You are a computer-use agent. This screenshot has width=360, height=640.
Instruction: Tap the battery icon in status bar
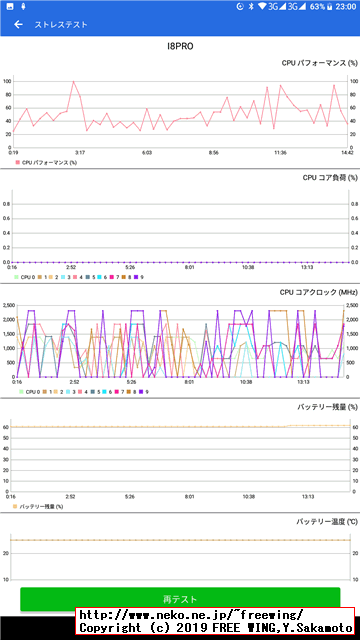click(x=329, y=7)
